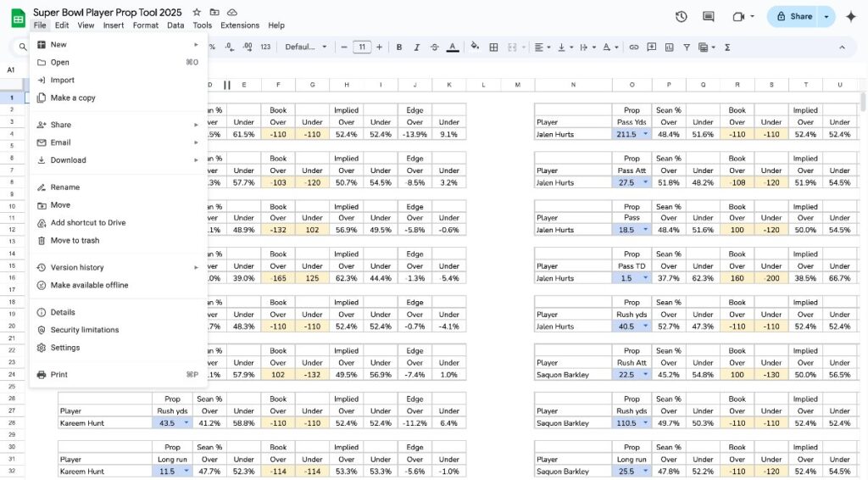Open the font family Default dropdown
The width and height of the screenshot is (868, 480).
pyautogui.click(x=305, y=47)
